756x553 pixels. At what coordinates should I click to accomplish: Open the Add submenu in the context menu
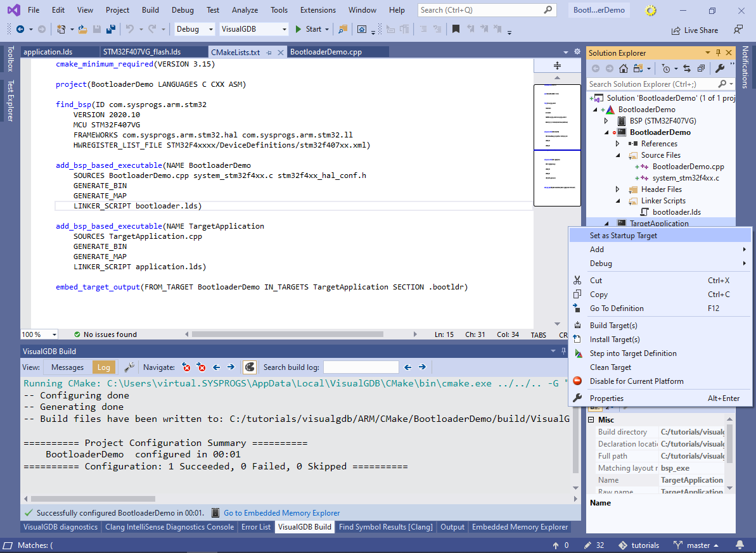pos(660,249)
